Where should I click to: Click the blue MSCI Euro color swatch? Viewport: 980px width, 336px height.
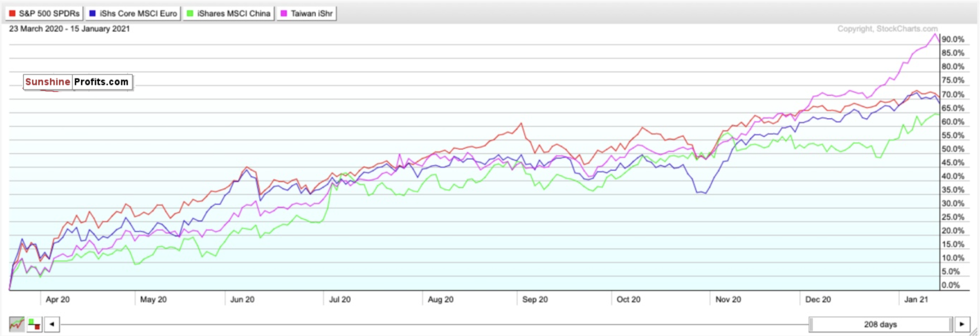(x=93, y=14)
